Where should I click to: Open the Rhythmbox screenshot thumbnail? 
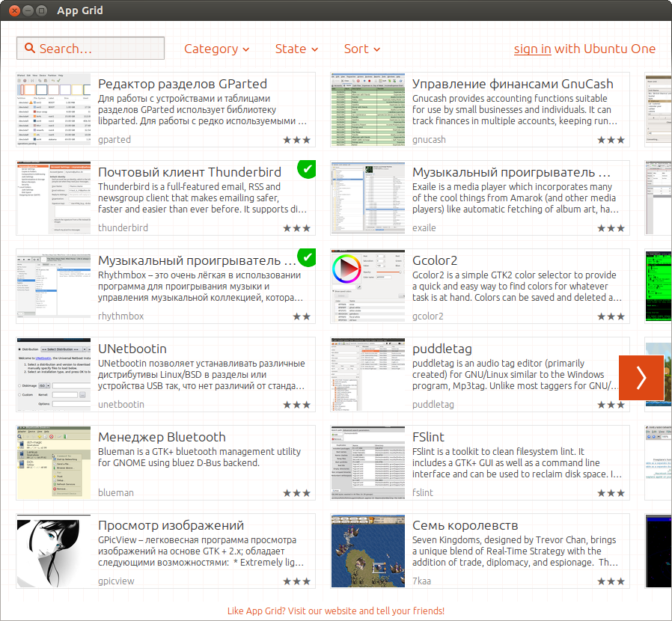(54, 287)
